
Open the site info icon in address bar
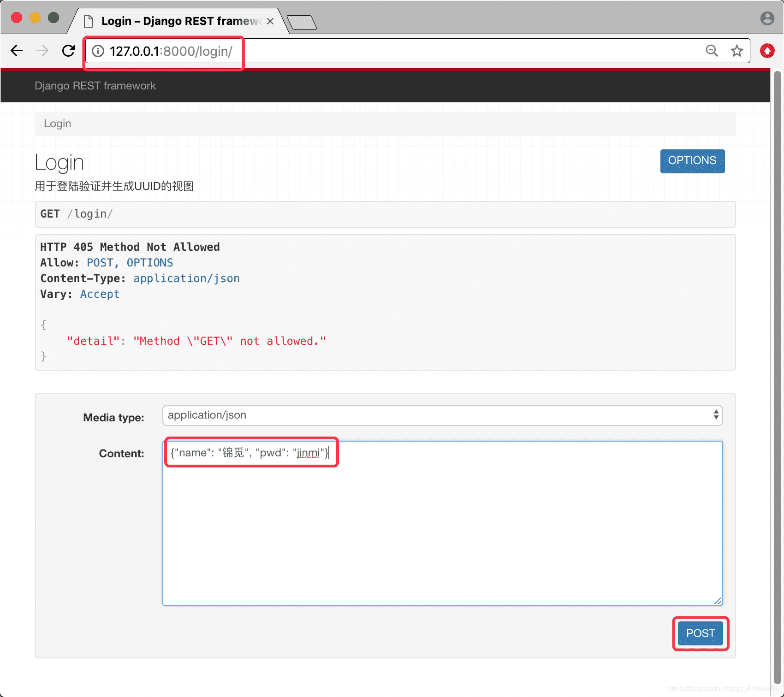(98, 51)
